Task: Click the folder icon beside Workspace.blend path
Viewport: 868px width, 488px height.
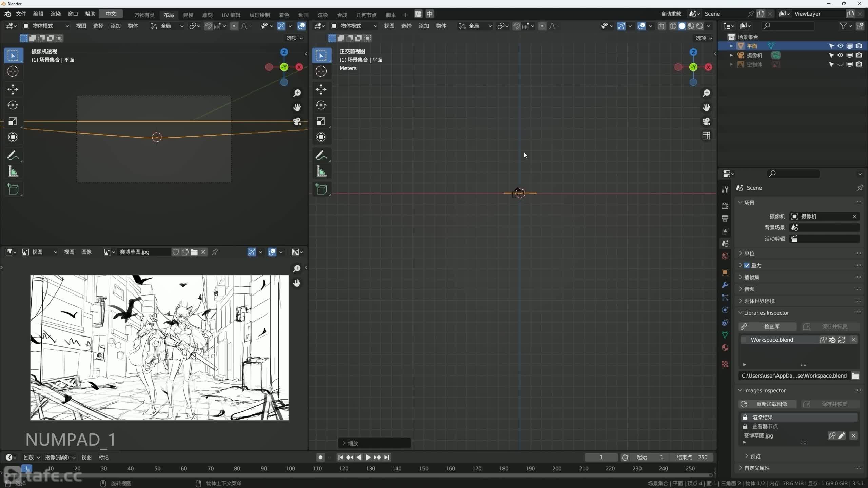Action: (x=855, y=376)
